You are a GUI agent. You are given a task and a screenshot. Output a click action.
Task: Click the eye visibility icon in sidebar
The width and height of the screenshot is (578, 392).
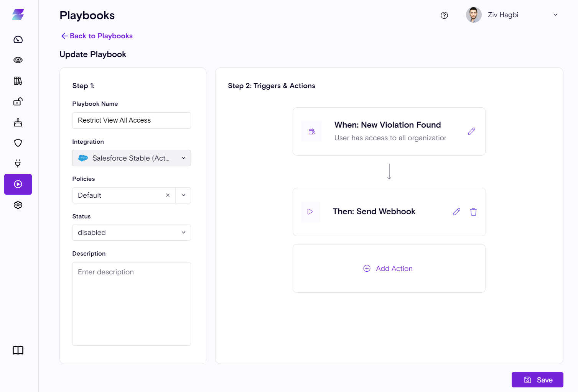click(18, 60)
